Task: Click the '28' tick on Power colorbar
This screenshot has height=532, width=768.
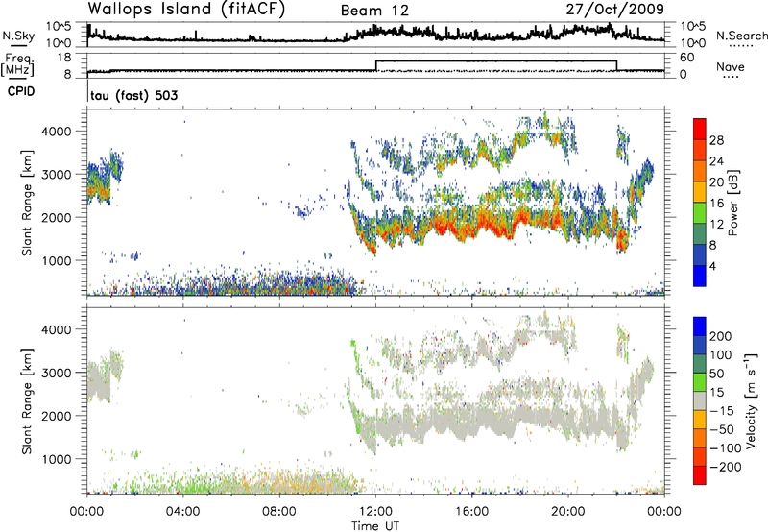Action: [716, 140]
